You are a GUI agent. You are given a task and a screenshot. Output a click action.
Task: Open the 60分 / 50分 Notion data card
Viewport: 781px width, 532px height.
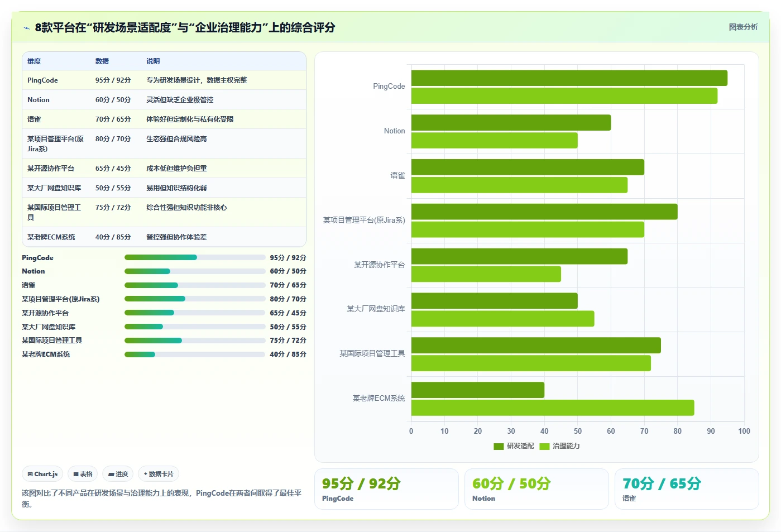pos(536,489)
